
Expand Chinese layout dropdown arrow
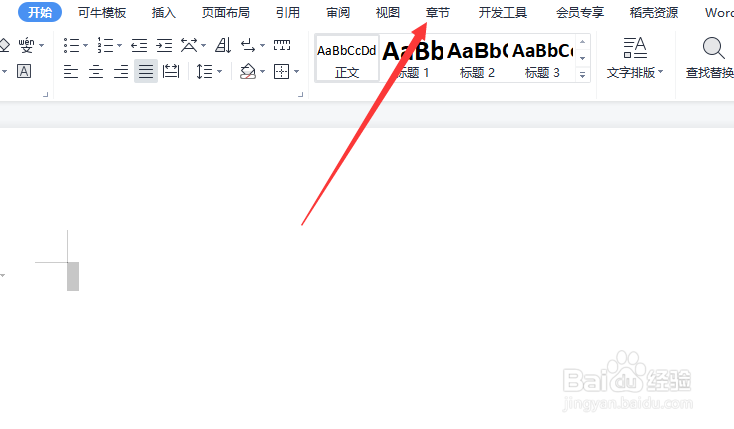coord(203,45)
